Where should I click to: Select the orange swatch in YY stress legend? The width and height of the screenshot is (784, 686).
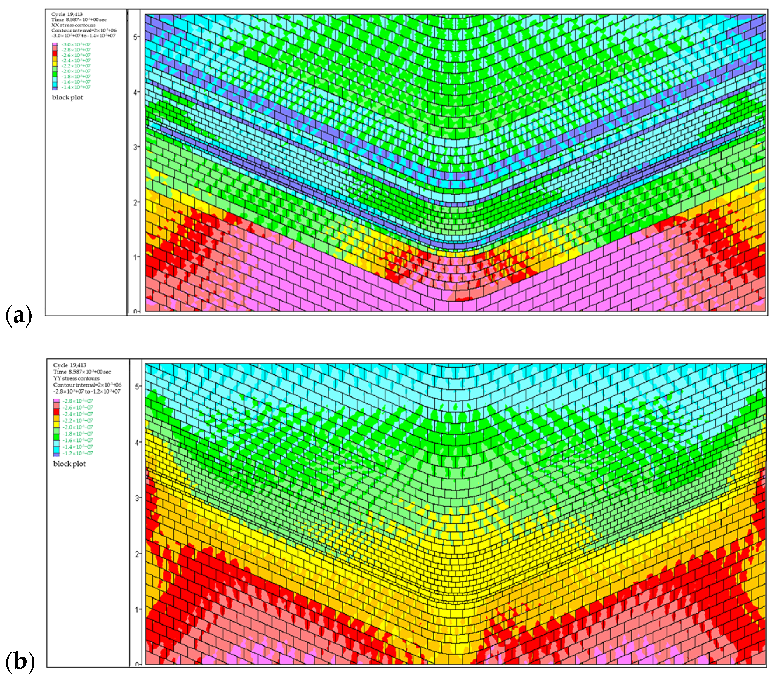57,418
